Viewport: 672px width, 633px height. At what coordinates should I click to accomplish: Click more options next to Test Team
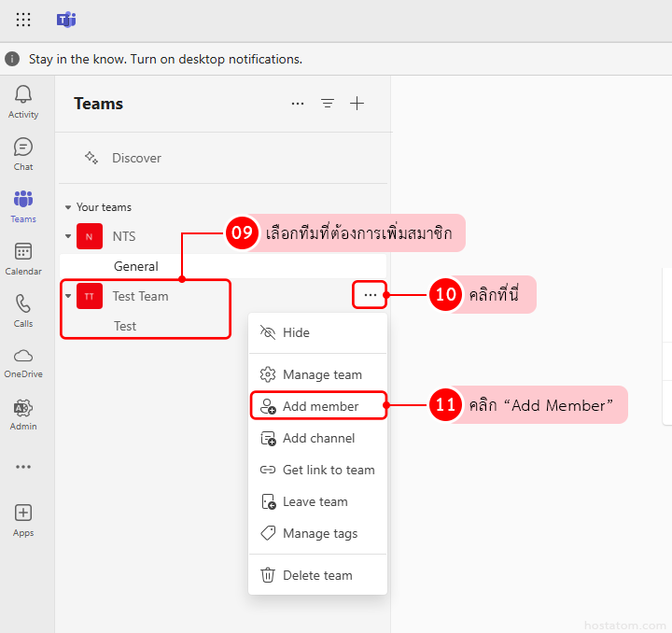coord(371,295)
